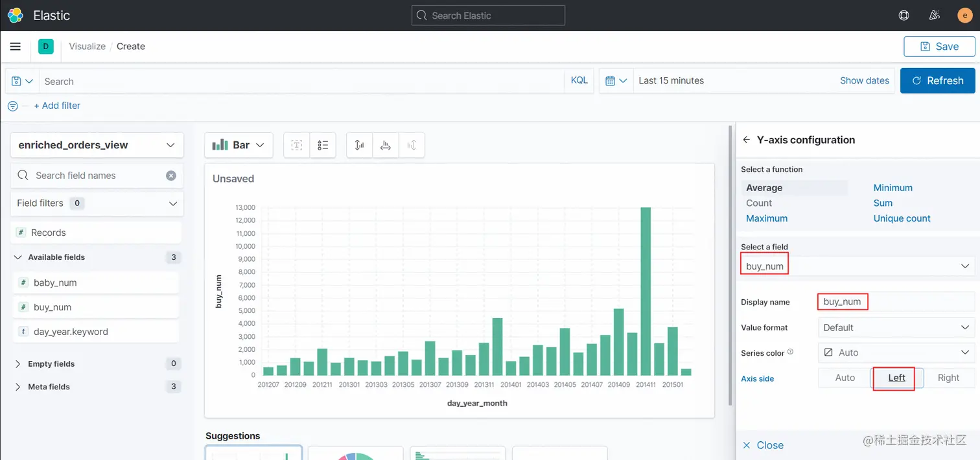Select the Average function

click(764, 188)
